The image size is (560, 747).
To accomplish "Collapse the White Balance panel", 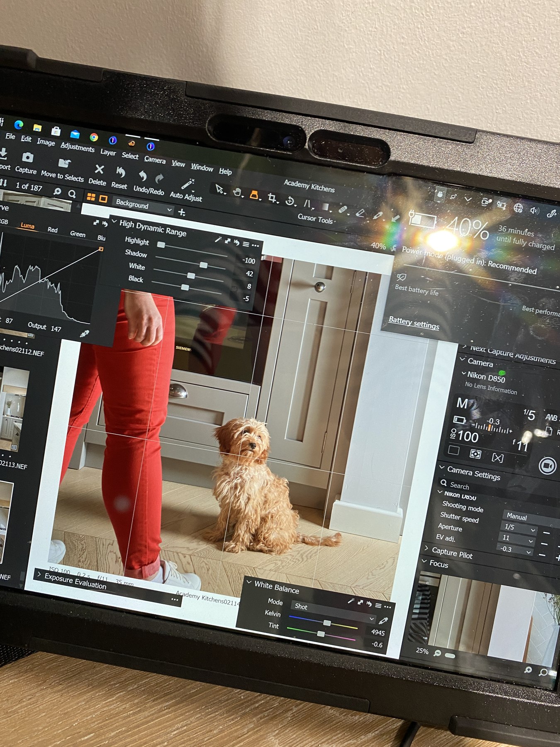I will pyautogui.click(x=249, y=582).
